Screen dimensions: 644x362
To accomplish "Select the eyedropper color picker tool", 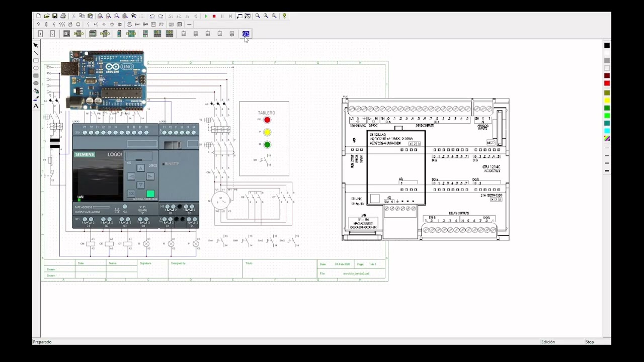I will click(x=36, y=99).
